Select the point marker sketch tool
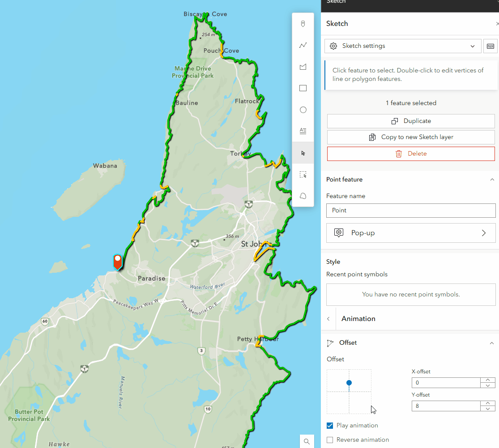 [x=303, y=24]
